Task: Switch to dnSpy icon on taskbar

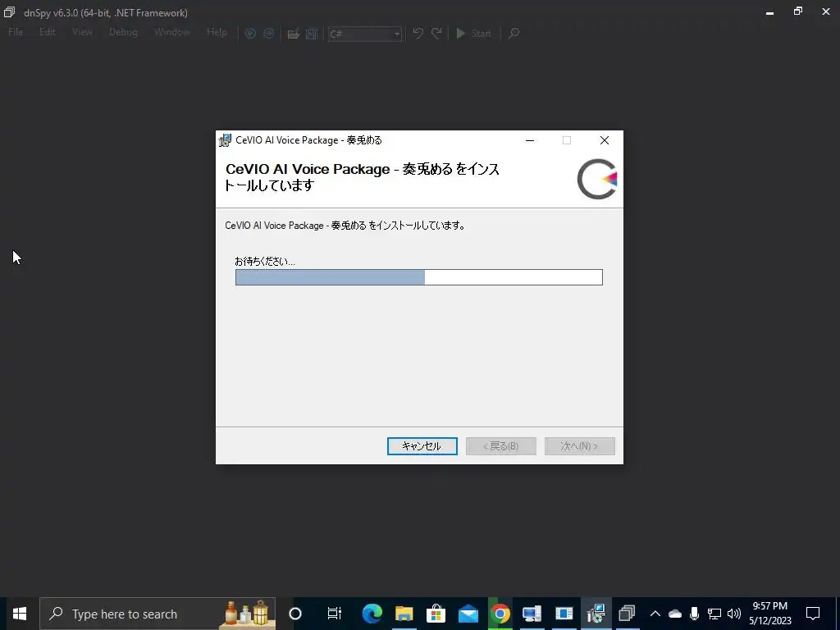Action: click(x=628, y=614)
